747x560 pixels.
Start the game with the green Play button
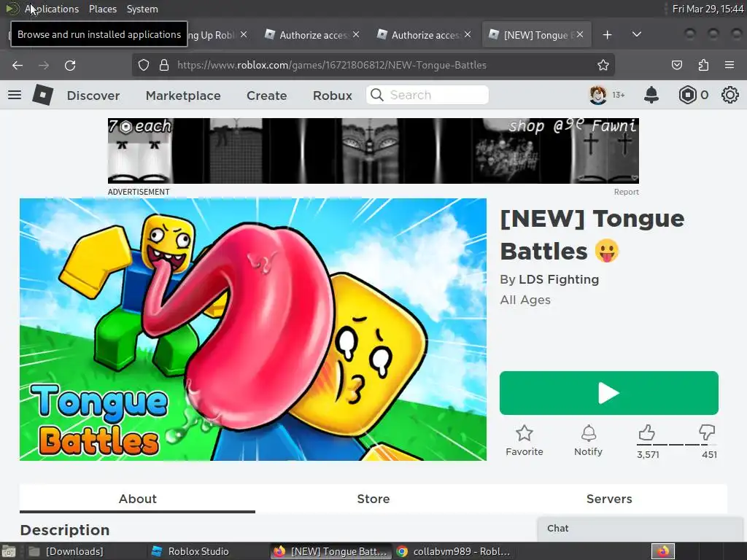[x=609, y=393]
